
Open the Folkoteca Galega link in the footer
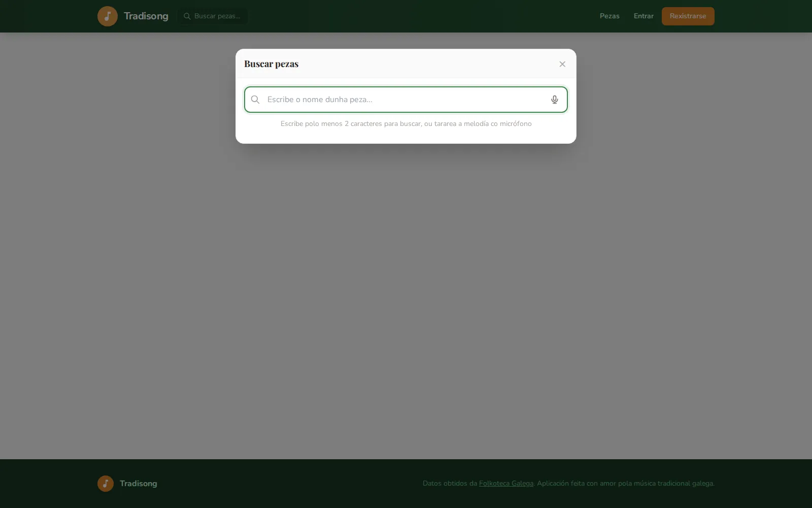tap(506, 484)
